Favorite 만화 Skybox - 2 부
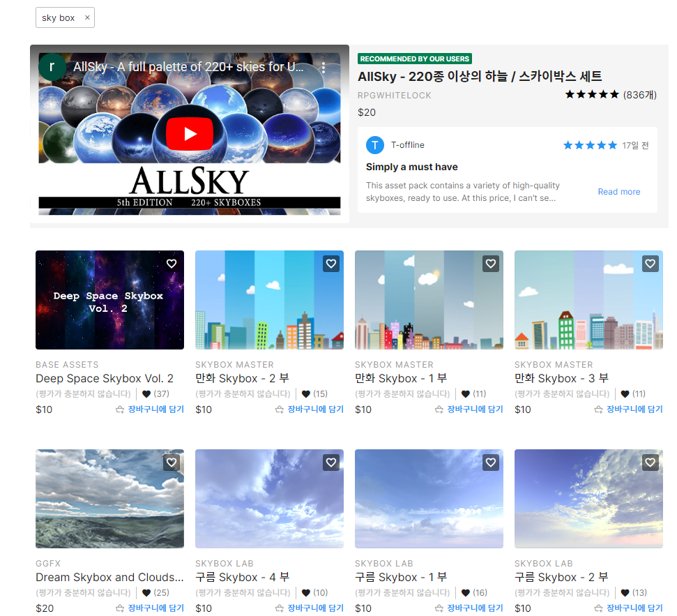Viewport: 677px width, 616px height. click(x=331, y=264)
